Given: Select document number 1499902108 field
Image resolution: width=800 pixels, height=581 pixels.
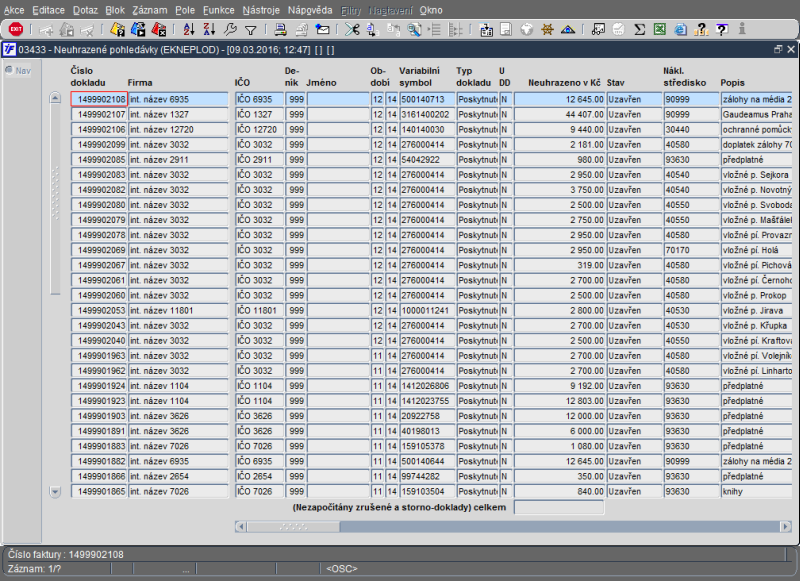Looking at the screenshot, I should (x=98, y=99).
